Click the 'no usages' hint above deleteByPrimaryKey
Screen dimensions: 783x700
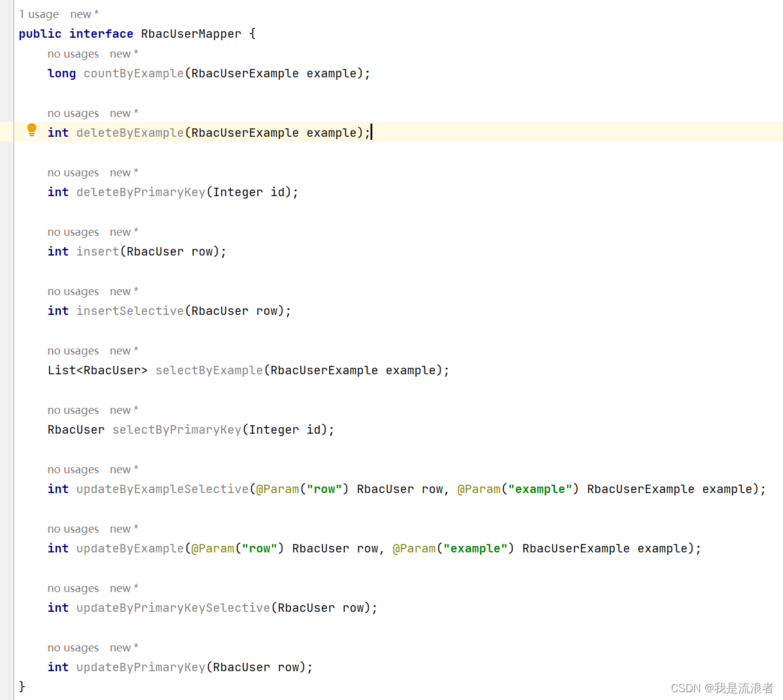tap(73, 173)
